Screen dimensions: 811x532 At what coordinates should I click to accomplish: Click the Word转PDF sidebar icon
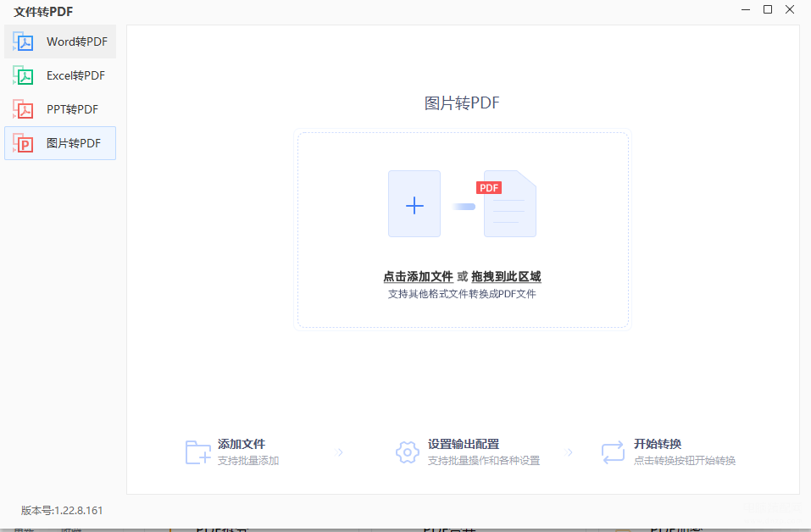pyautogui.click(x=24, y=42)
